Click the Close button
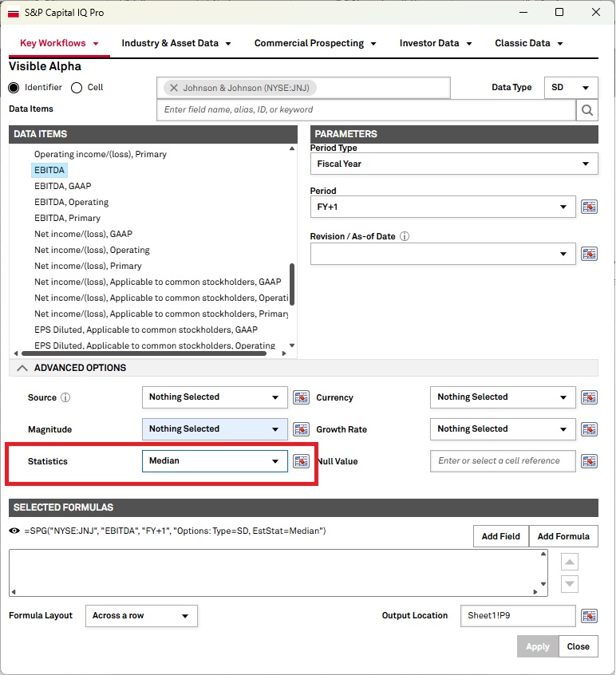The width and height of the screenshot is (616, 675). (578, 646)
